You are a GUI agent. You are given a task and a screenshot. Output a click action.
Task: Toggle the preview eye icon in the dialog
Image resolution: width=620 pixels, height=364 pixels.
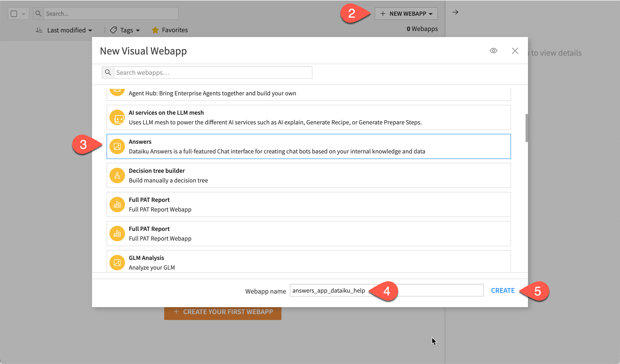pos(494,51)
